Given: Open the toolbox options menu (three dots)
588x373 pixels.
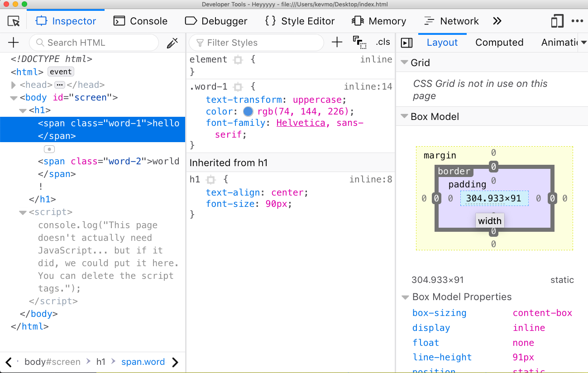Looking at the screenshot, I should tap(577, 21).
